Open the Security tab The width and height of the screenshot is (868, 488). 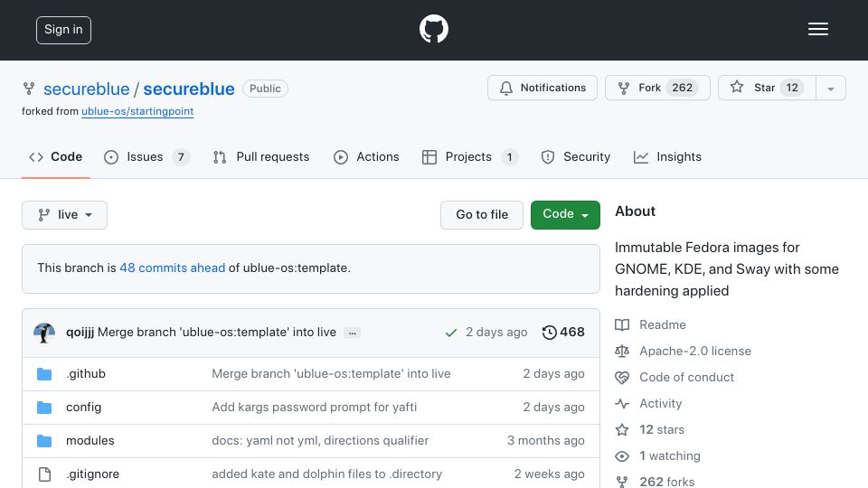click(x=576, y=157)
